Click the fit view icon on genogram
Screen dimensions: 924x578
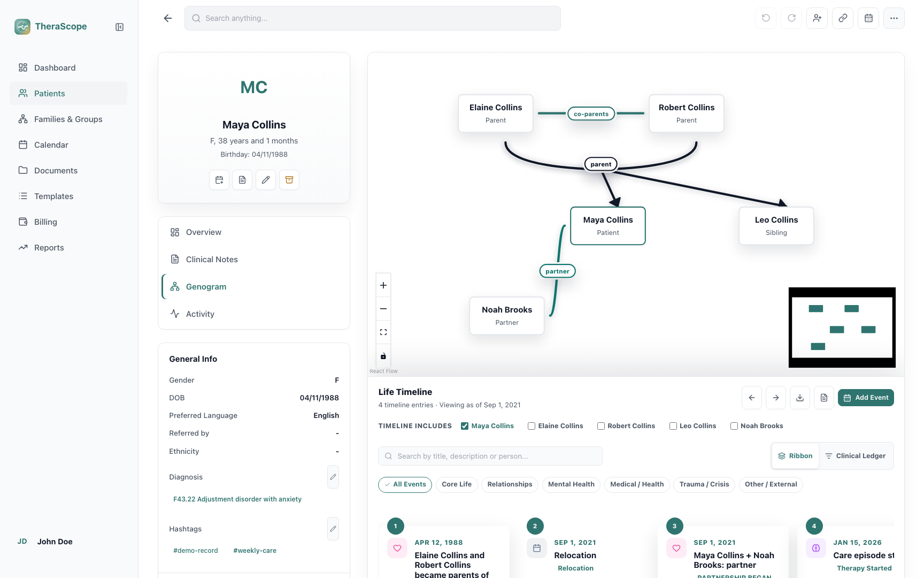tap(383, 332)
